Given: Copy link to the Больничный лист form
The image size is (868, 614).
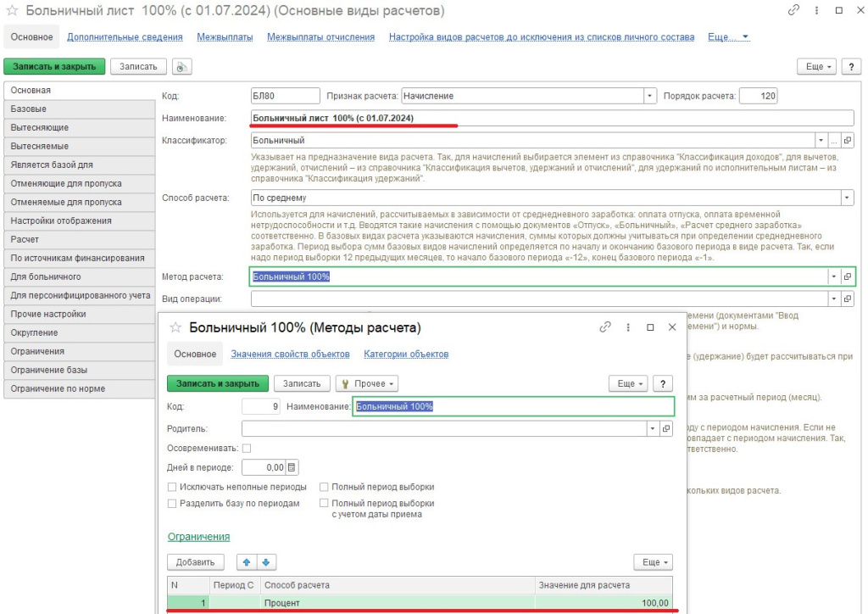Looking at the screenshot, I should (793, 11).
